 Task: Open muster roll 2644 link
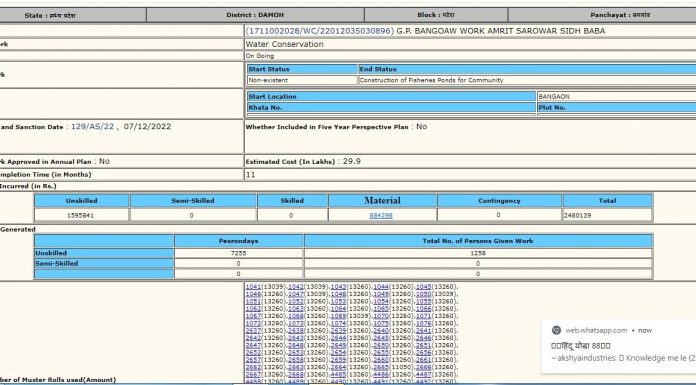[x=338, y=338]
